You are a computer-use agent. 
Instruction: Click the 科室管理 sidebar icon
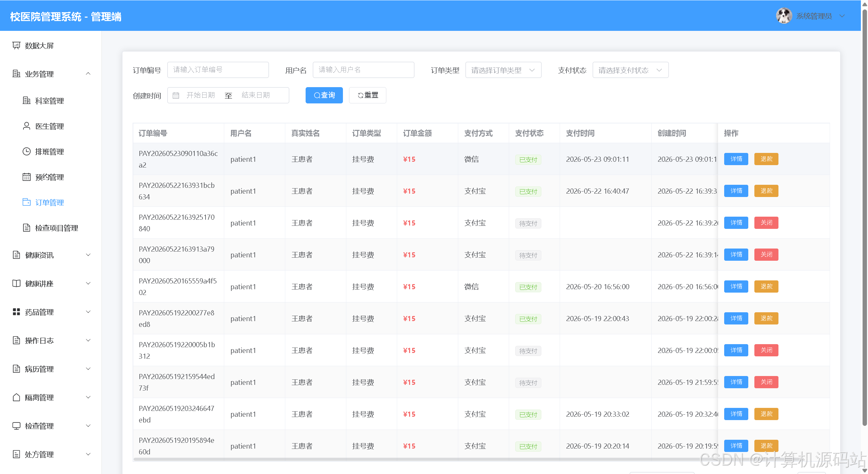pos(26,100)
